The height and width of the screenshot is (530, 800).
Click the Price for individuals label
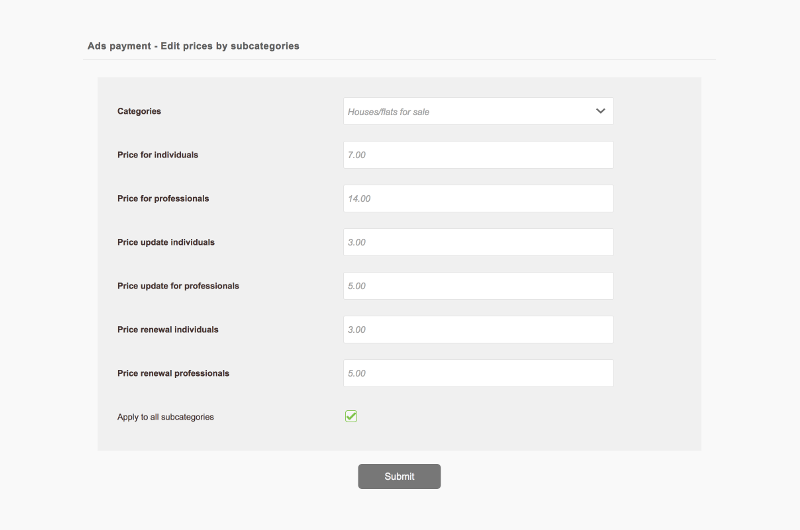157,155
